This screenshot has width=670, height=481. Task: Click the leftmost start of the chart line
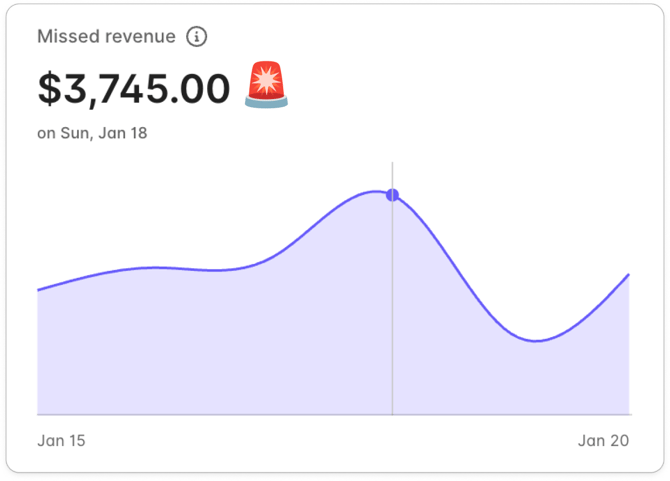tap(39, 290)
